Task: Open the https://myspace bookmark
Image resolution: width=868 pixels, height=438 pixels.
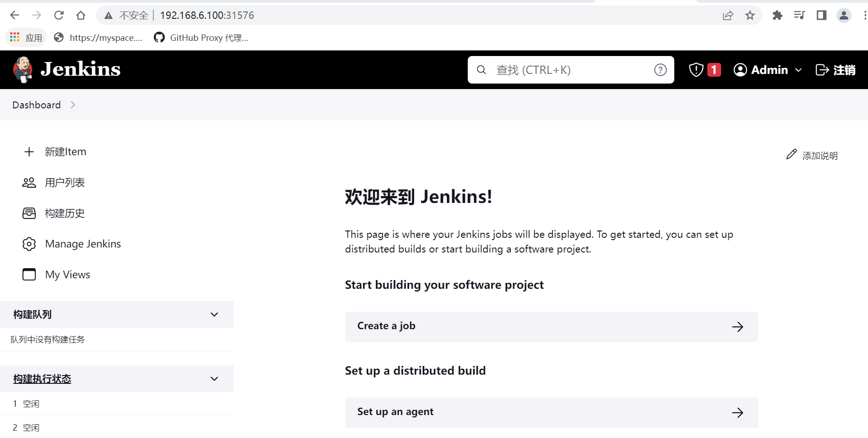Action: point(98,38)
